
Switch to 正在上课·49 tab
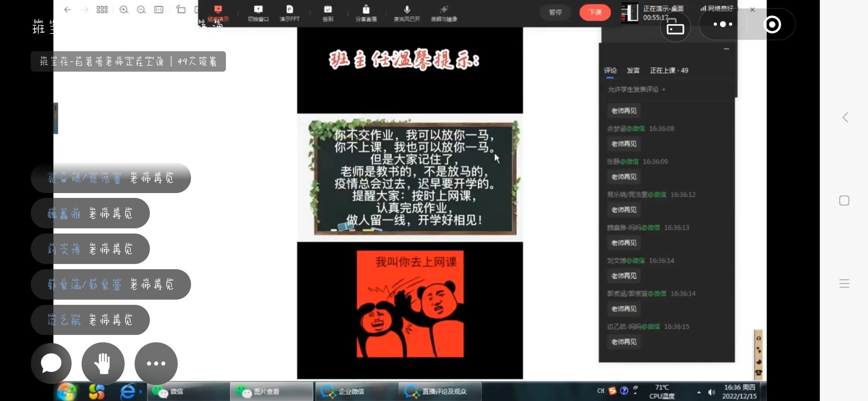point(669,71)
